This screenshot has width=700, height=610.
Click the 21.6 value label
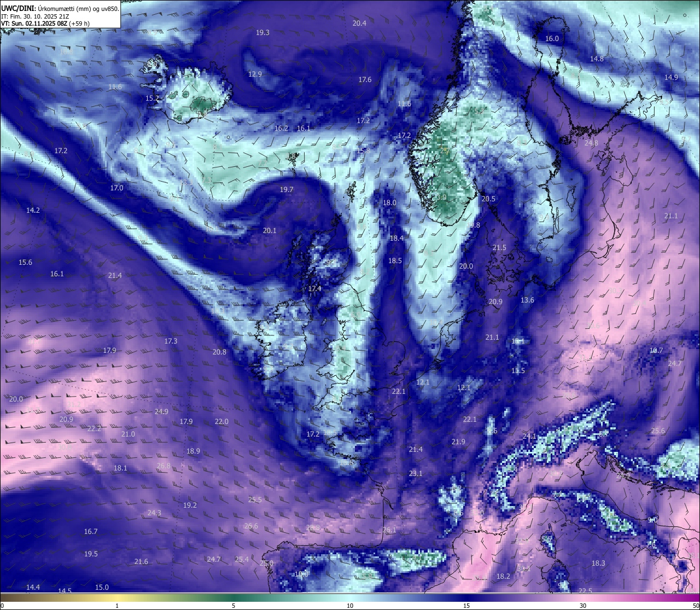[141, 562]
